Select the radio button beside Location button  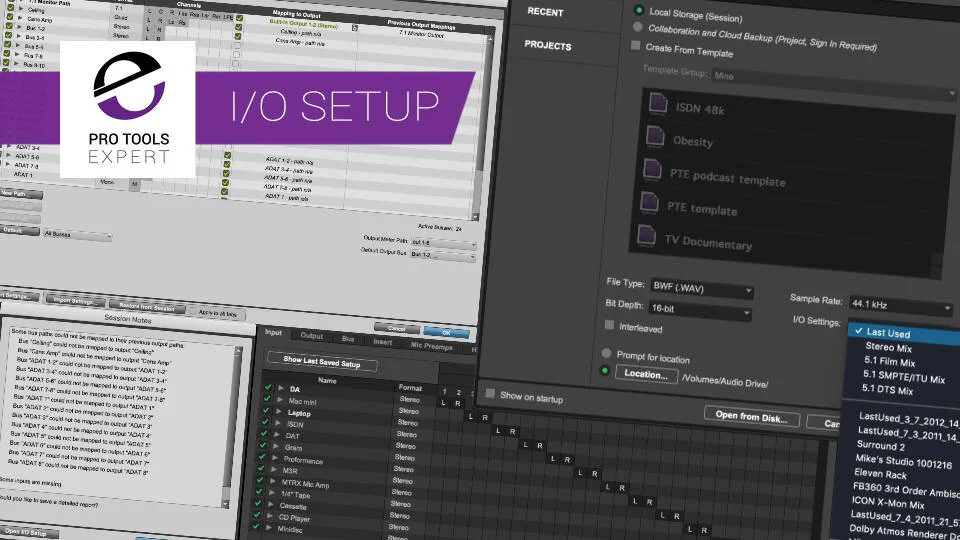(605, 370)
